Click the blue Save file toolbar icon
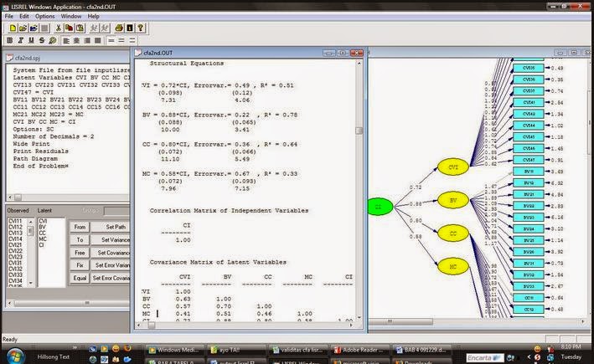 click(34, 28)
